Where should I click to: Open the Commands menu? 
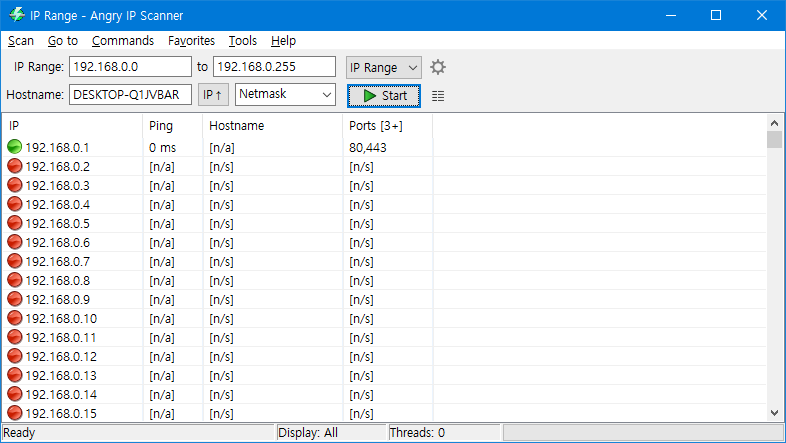click(x=123, y=41)
